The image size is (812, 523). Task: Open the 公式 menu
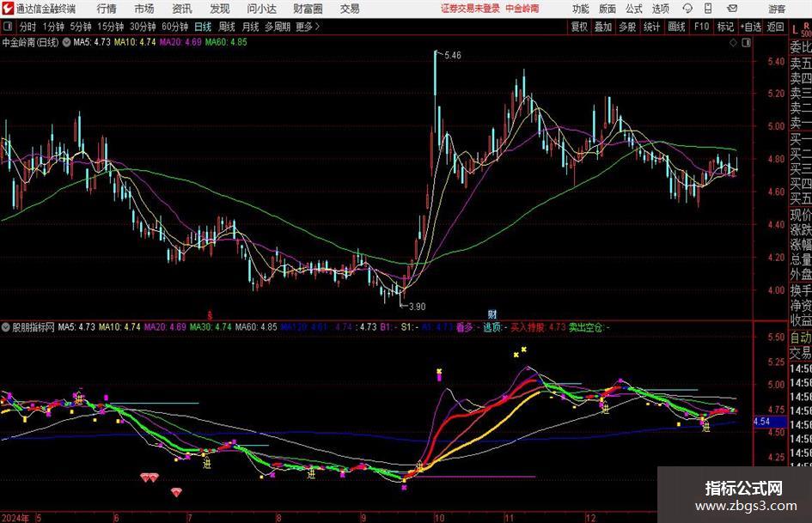click(634, 9)
